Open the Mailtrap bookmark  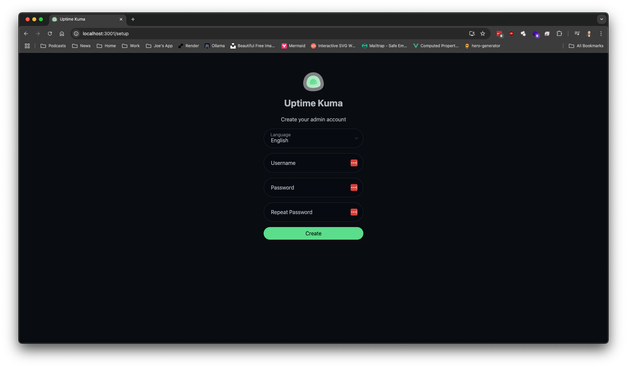[x=384, y=46]
